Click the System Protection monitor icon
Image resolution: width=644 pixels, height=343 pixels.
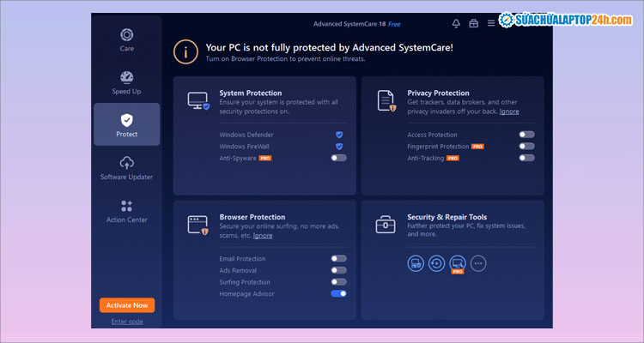(198, 101)
